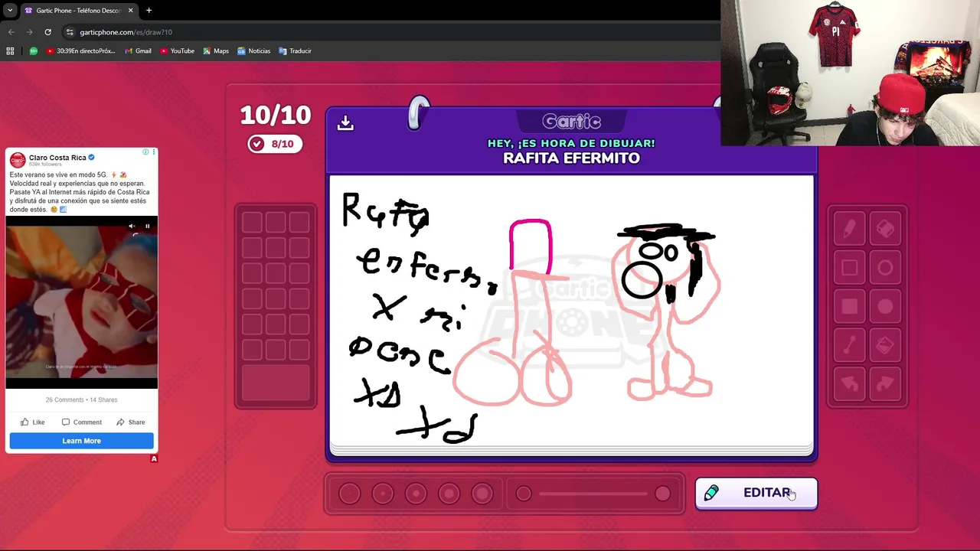Open Chrome tab search dropdown

click(x=10, y=10)
